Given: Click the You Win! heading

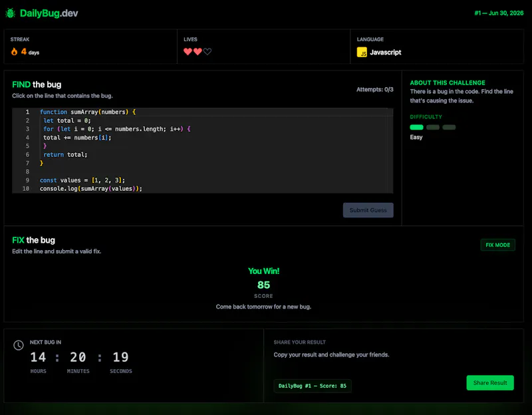Looking at the screenshot, I should (263, 271).
